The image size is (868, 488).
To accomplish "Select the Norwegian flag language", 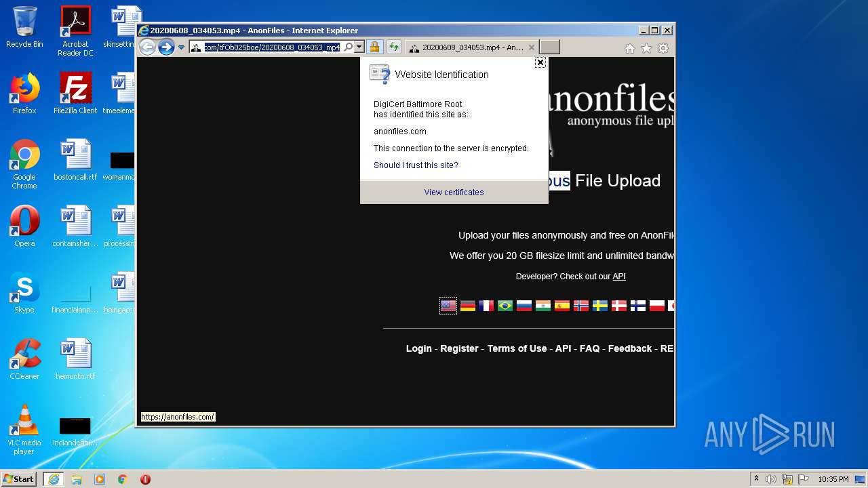I will pos(581,306).
